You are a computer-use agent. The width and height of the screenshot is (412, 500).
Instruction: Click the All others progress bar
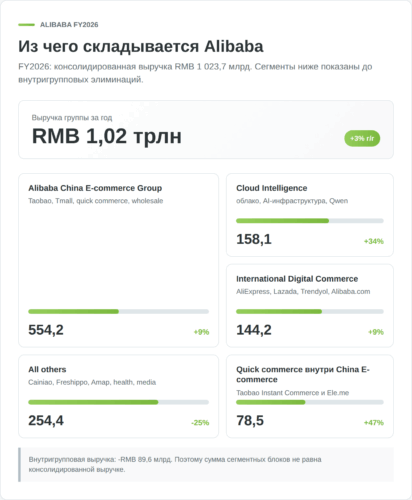118,402
